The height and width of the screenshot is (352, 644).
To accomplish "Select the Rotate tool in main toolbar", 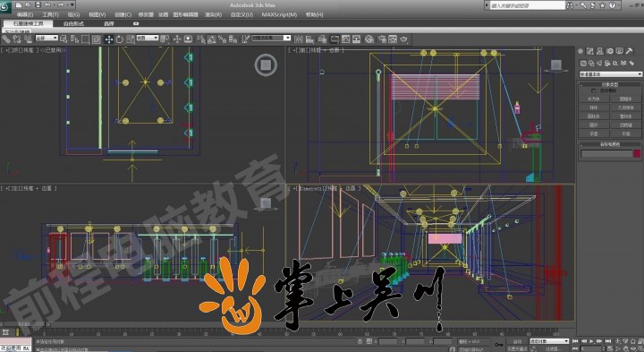I will [120, 39].
